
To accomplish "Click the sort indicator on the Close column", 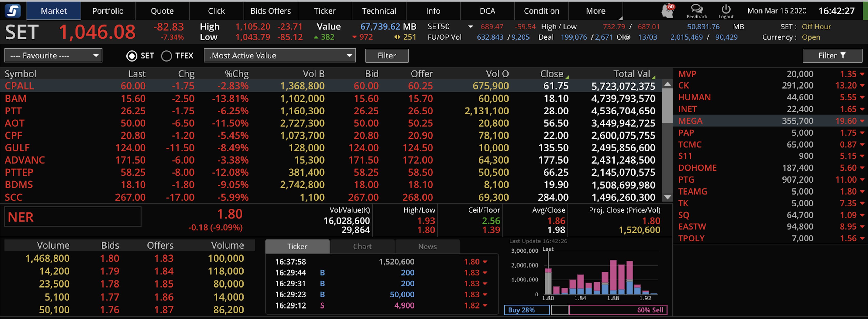I will click(567, 77).
